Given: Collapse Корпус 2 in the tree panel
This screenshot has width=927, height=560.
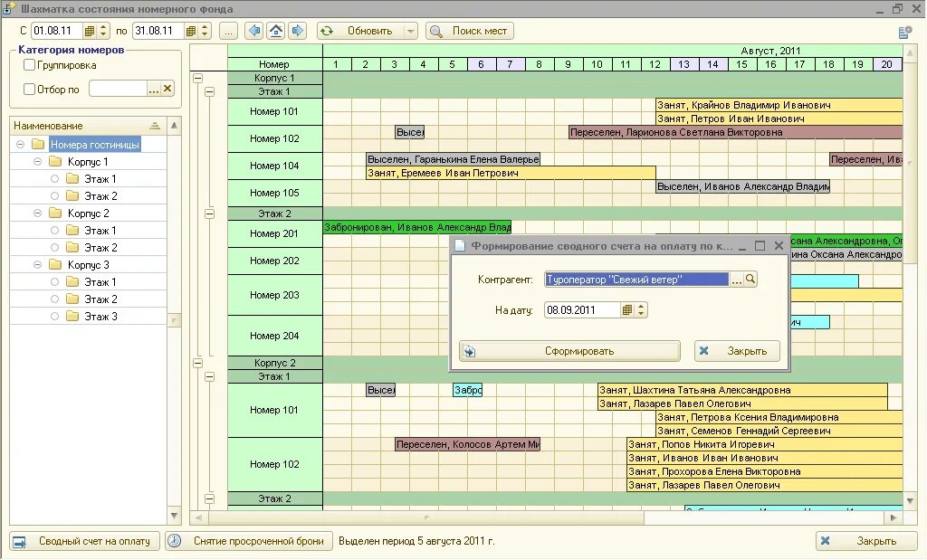Looking at the screenshot, I should coord(37,214).
